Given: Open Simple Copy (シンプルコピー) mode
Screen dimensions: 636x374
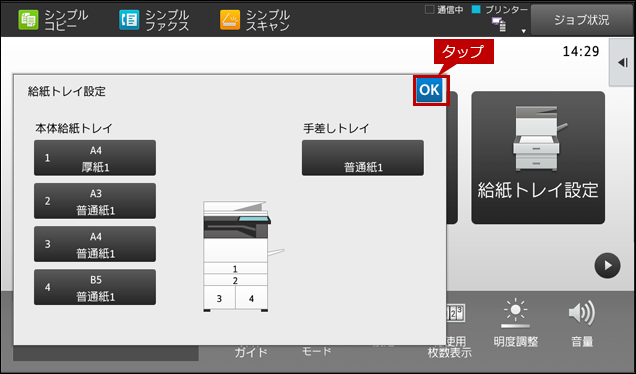Looking at the screenshot, I should pyautogui.click(x=53, y=20).
